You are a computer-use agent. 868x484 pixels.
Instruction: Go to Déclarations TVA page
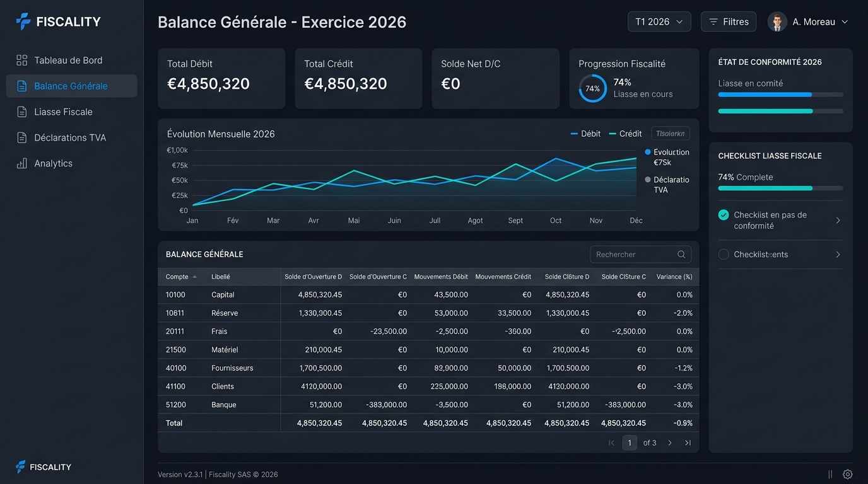tap(71, 138)
